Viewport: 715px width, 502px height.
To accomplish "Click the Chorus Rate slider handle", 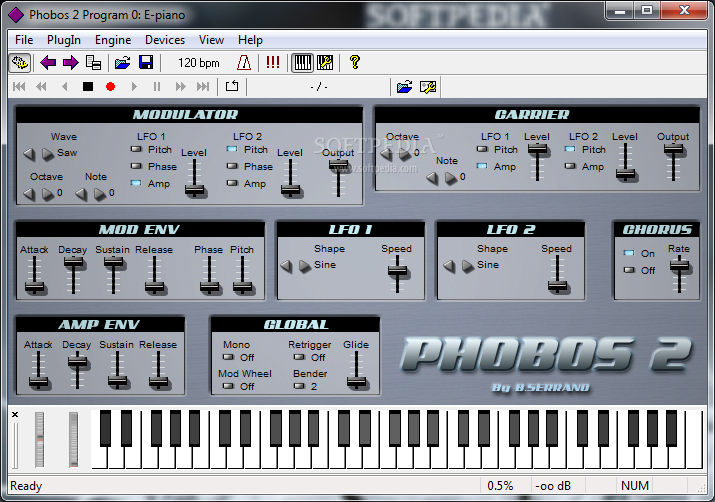I will pos(679,266).
